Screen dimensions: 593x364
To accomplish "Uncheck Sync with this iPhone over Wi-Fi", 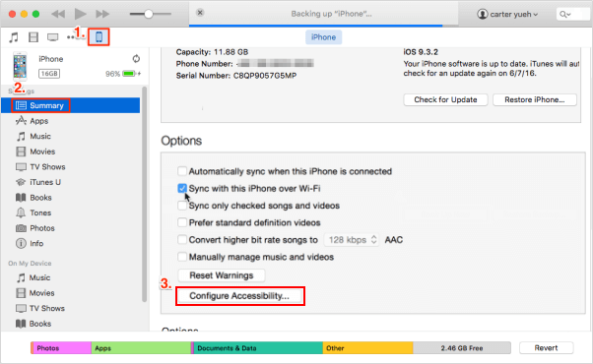I will pos(182,188).
